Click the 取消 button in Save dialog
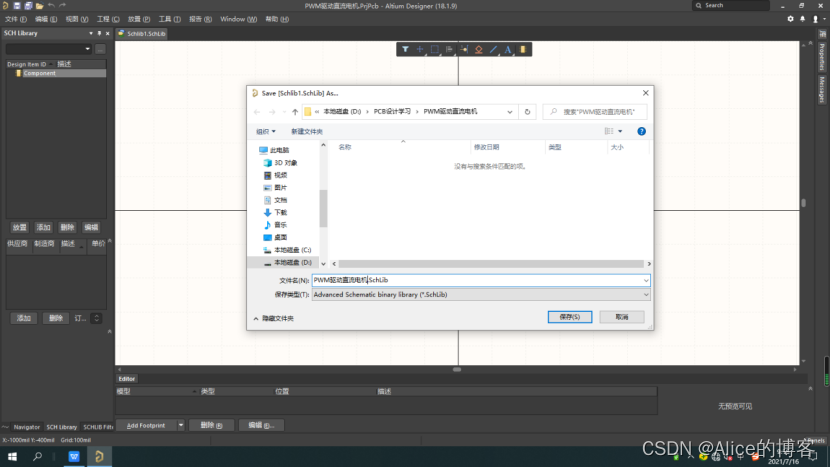The height and width of the screenshot is (468, 831). 622,317
